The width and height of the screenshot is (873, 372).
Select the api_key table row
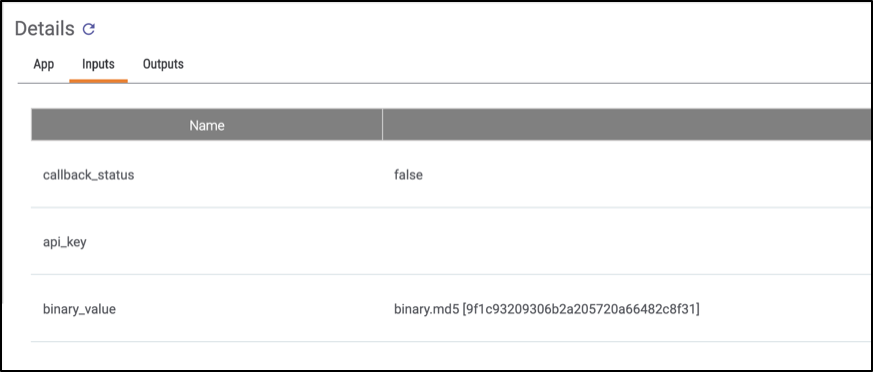point(452,242)
